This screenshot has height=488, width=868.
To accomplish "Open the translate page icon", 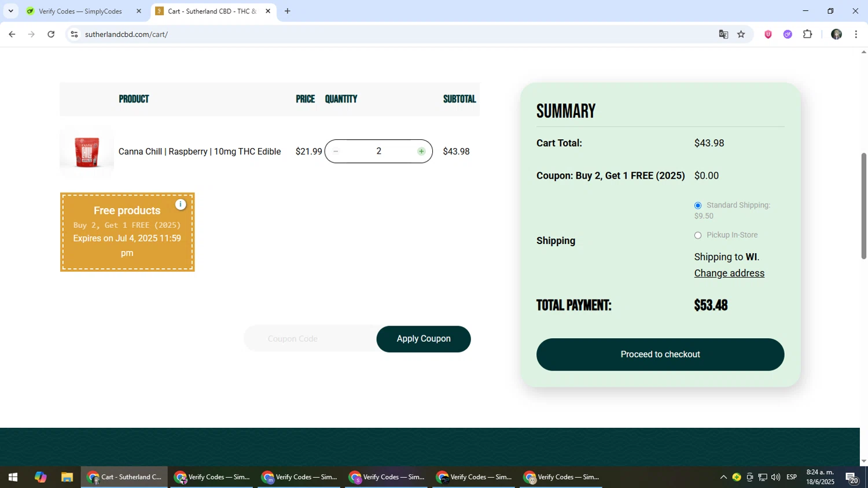I will tap(723, 34).
